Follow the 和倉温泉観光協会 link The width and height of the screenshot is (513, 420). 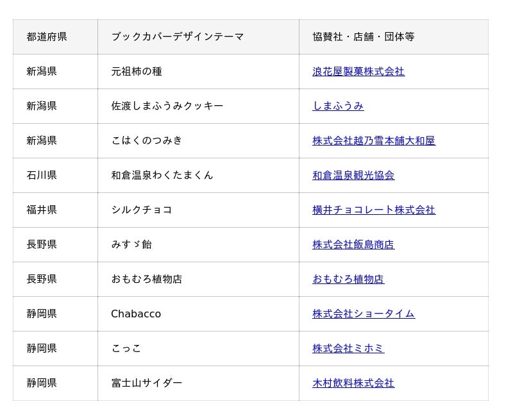pyautogui.click(x=353, y=176)
